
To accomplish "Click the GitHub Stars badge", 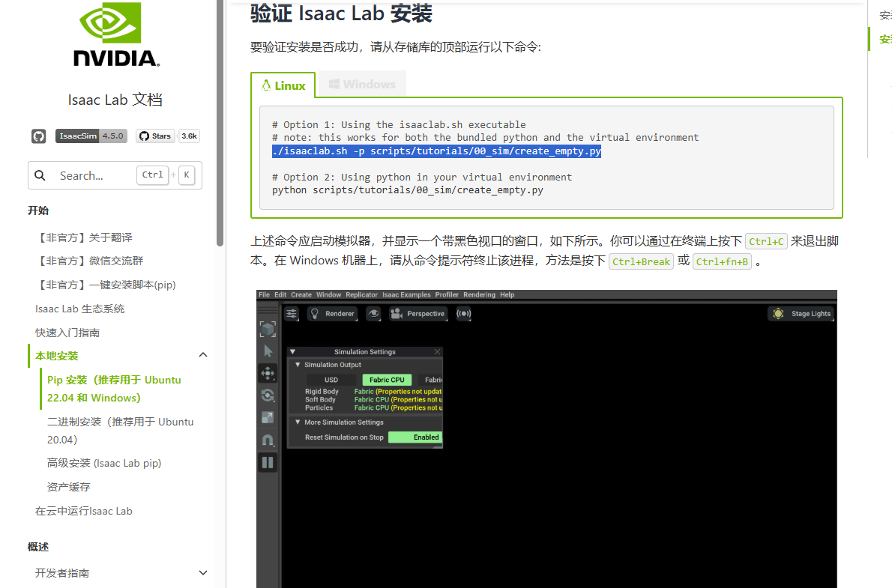I will point(155,136).
